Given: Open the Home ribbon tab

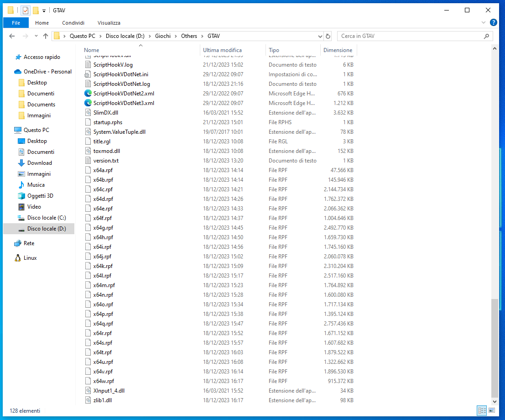Looking at the screenshot, I should coord(42,22).
